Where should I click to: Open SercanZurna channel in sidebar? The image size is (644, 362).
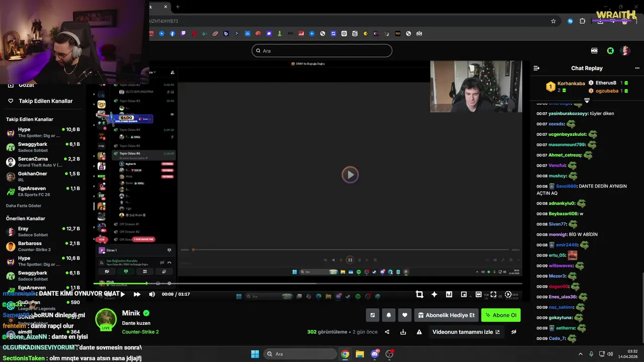point(43,162)
